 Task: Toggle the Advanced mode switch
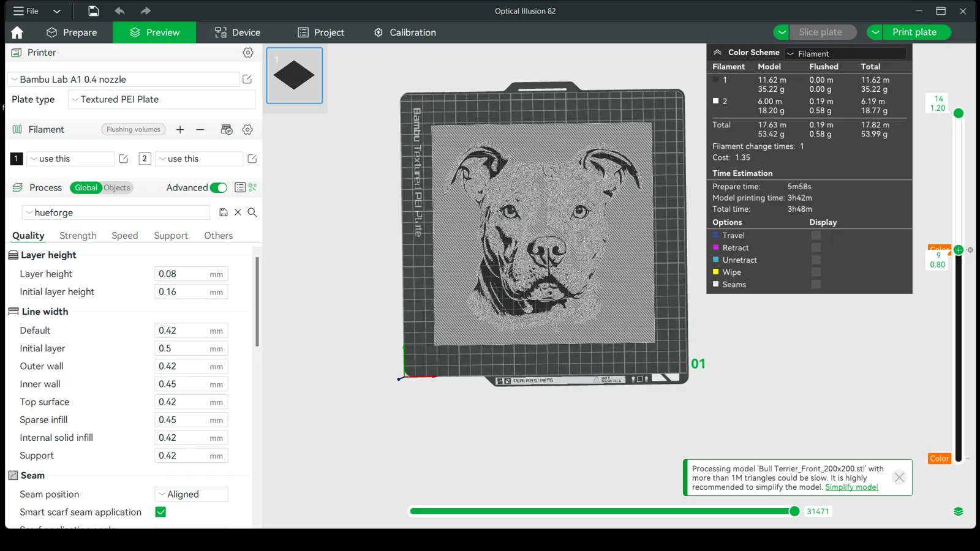pos(219,187)
